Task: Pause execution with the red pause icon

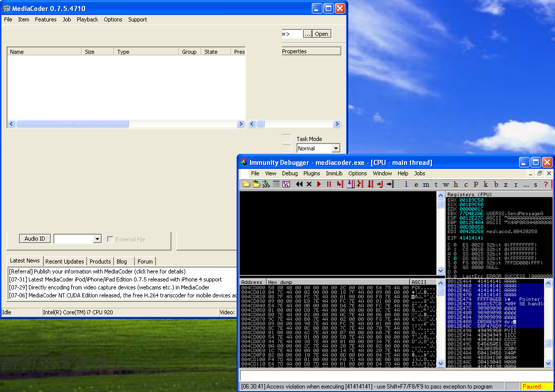Action: 329,184
